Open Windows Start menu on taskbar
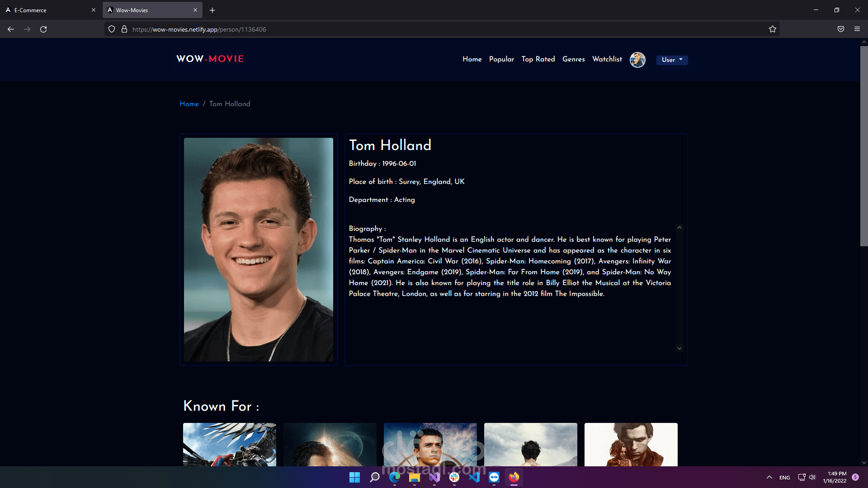The image size is (868, 488). [354, 477]
